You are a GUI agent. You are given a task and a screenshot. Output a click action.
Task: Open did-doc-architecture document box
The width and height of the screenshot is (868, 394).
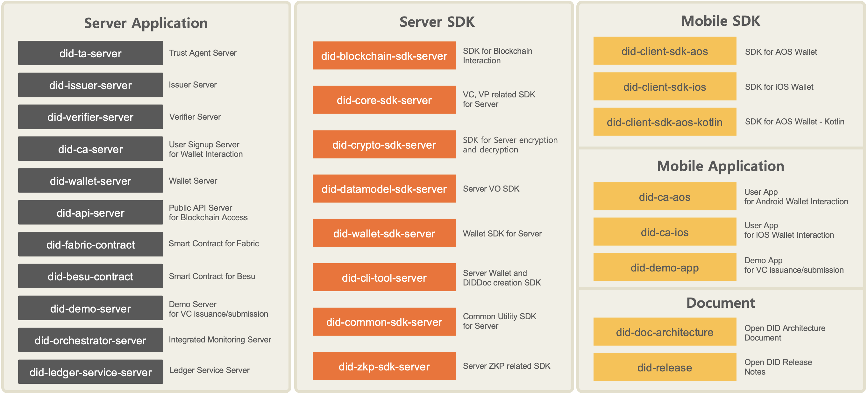pos(665,332)
